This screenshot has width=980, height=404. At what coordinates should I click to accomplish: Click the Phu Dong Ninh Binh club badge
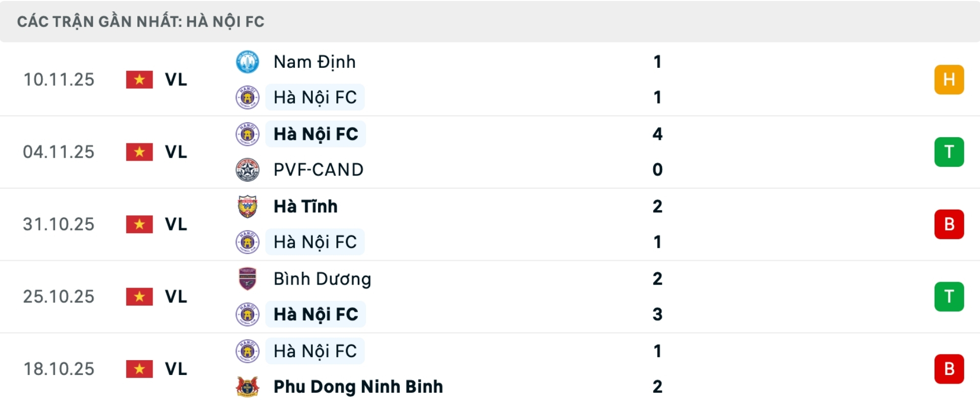click(x=247, y=387)
